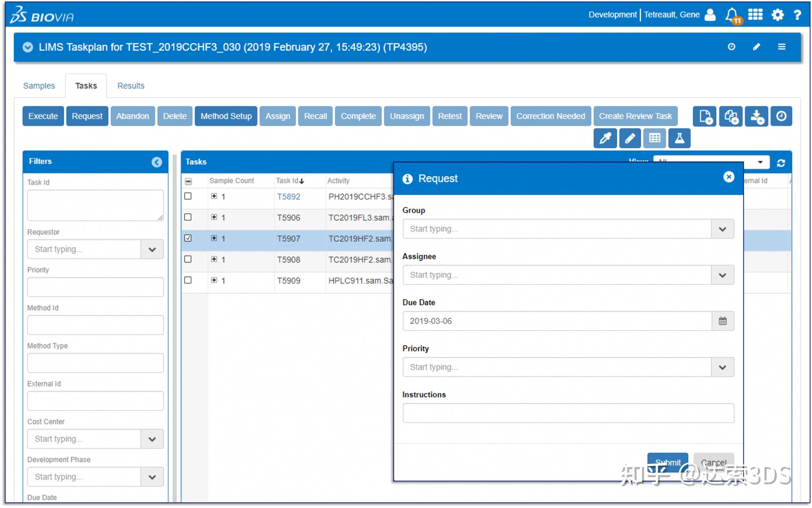The width and height of the screenshot is (812, 508).
Task: Uncheck the selected T5907 row checkbox
Action: click(188, 238)
